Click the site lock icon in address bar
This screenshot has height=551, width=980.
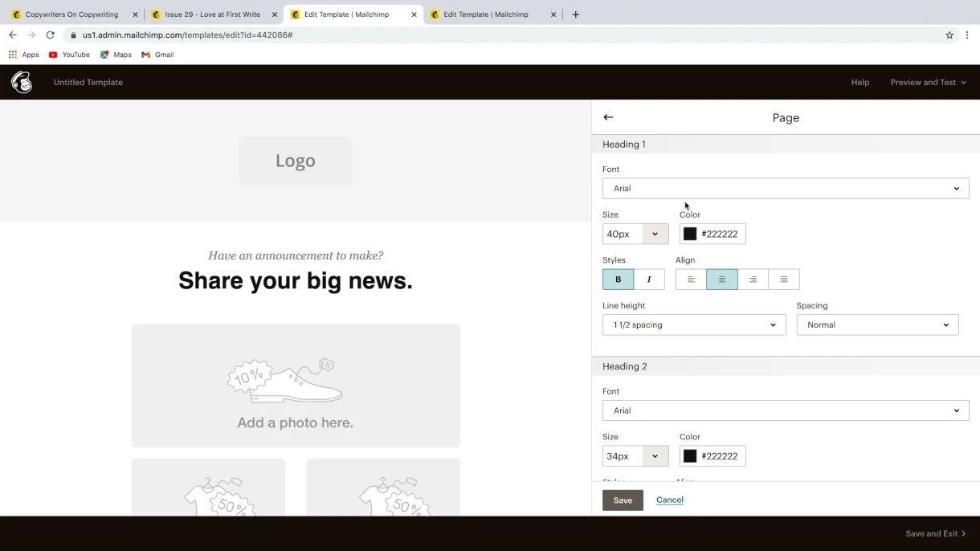(73, 35)
